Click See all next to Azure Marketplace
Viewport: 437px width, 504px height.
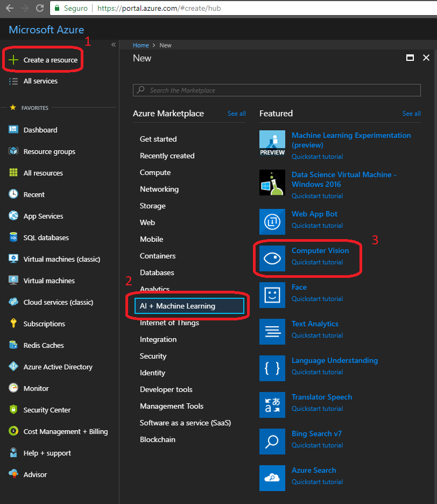point(236,114)
